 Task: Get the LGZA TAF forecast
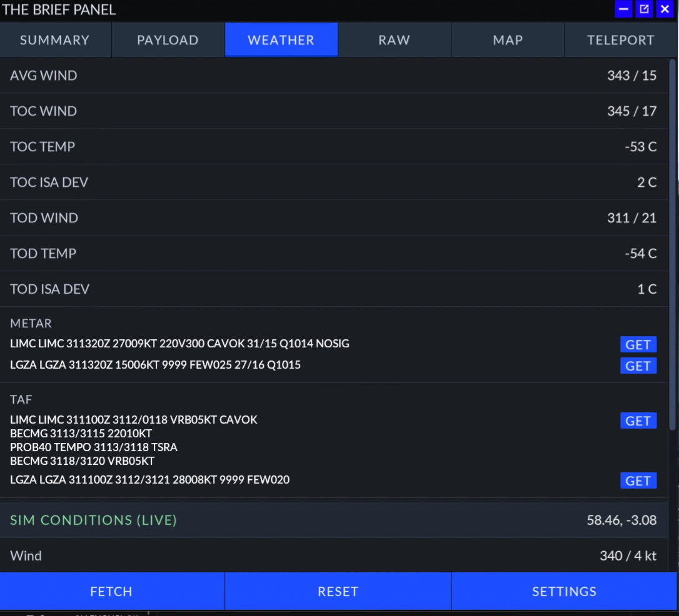pyautogui.click(x=638, y=480)
